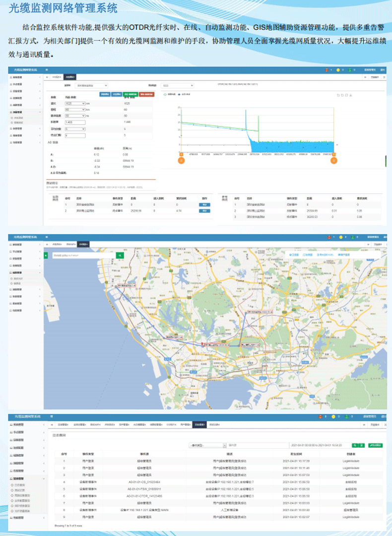This screenshot has height=536, width=392.
Task: Click the 日志查询 submenu item in the log screen sidebar
Action: coord(20,485)
